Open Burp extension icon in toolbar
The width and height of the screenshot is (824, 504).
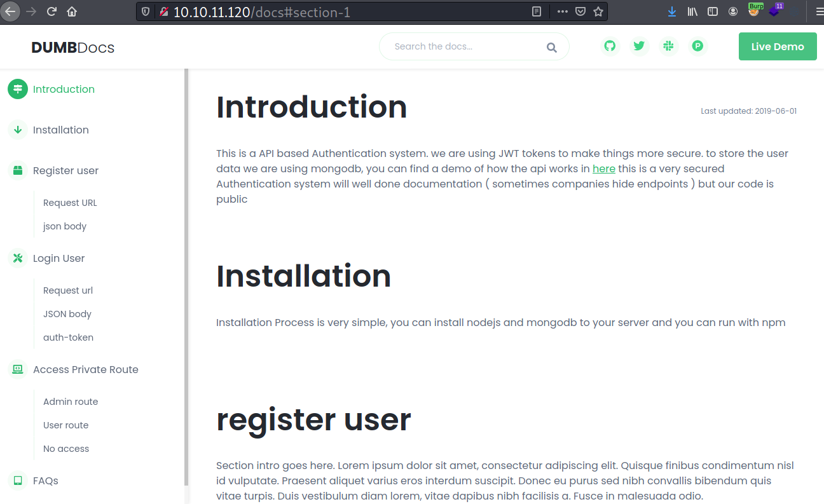point(754,11)
